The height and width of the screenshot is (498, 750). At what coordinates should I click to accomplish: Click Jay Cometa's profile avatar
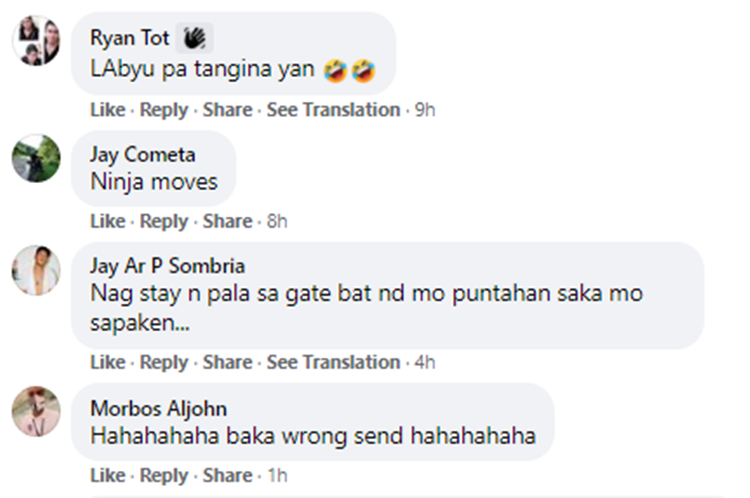tap(36, 159)
